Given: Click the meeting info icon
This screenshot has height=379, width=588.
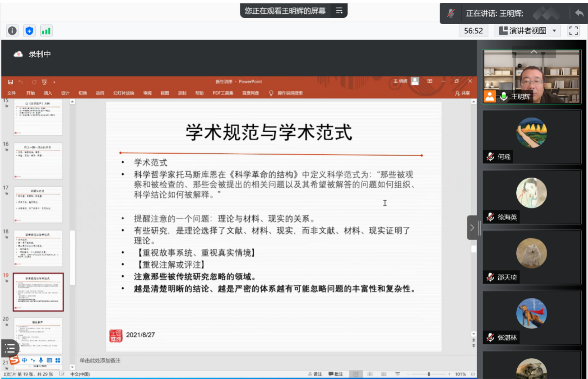Looking at the screenshot, I should 12,31.
